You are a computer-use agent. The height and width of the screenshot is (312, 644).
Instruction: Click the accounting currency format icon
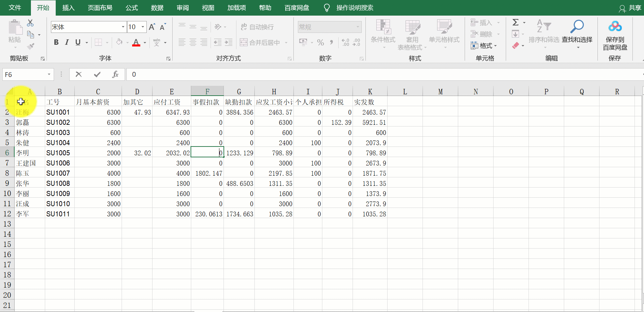click(x=303, y=42)
